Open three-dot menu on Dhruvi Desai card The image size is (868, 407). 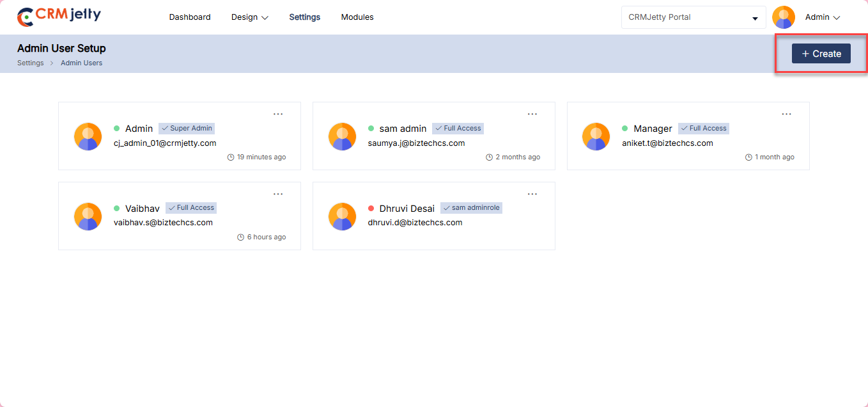[x=532, y=194]
